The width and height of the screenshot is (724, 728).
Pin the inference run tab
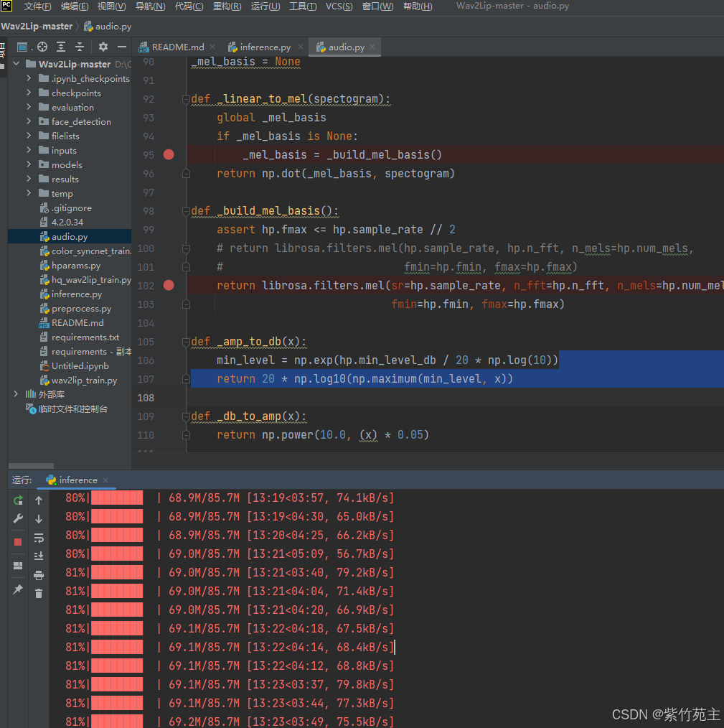(x=18, y=589)
